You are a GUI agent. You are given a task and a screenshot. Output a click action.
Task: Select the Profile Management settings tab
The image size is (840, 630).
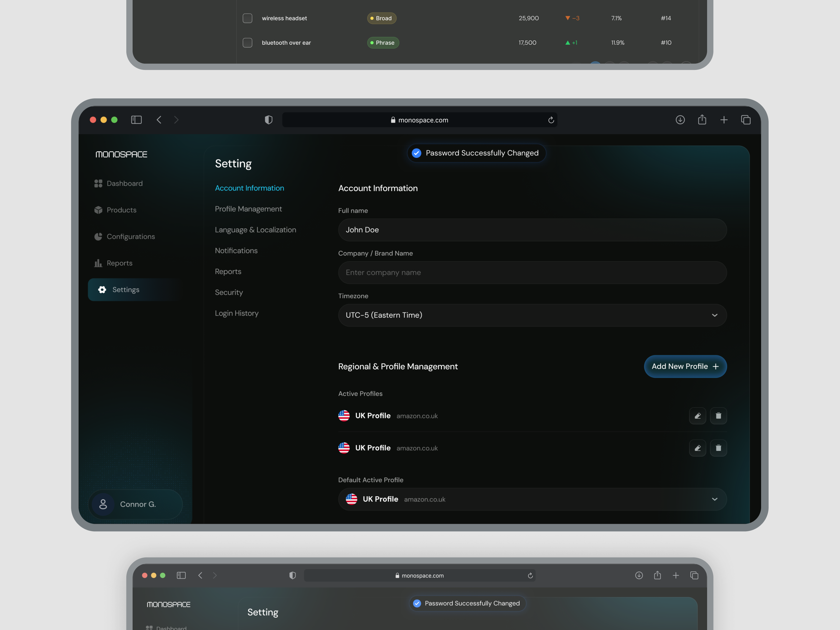tap(248, 209)
